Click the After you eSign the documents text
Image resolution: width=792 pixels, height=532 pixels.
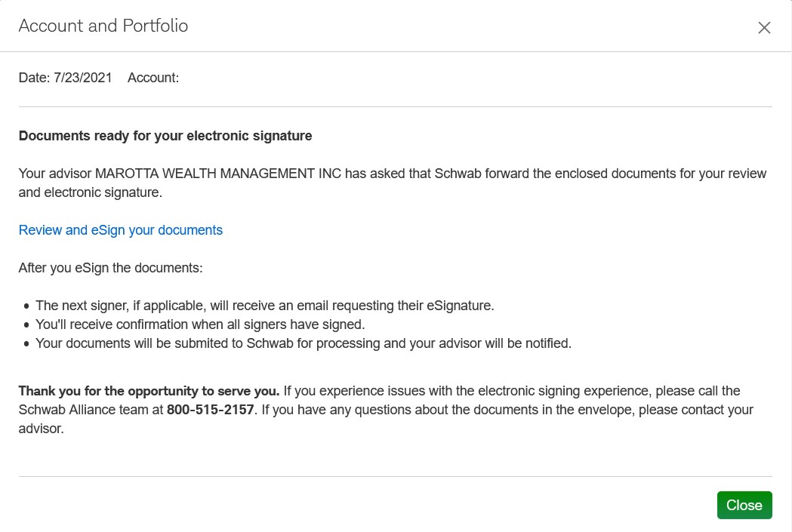click(111, 268)
